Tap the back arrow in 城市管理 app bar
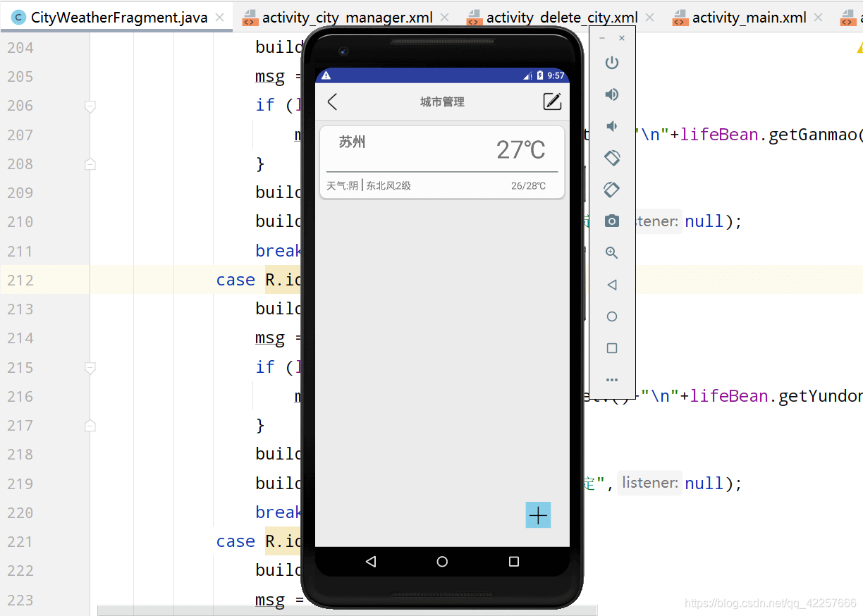This screenshot has width=863, height=616. point(332,101)
